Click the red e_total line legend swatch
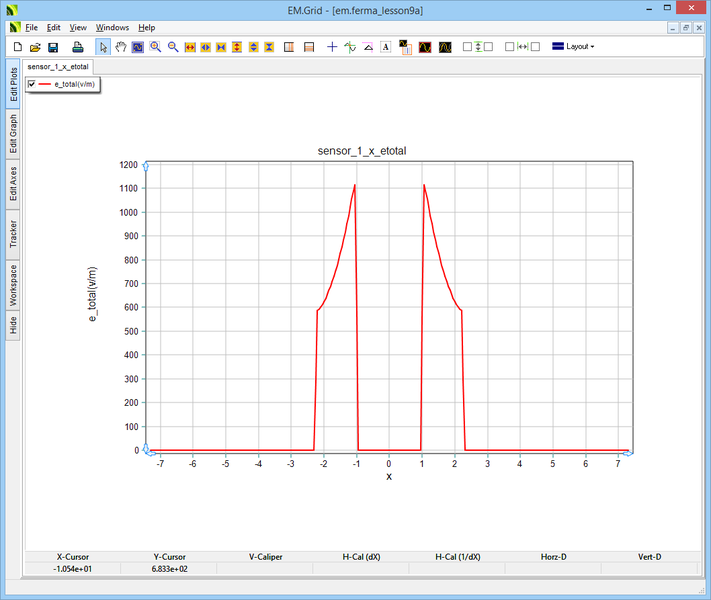 pos(44,85)
